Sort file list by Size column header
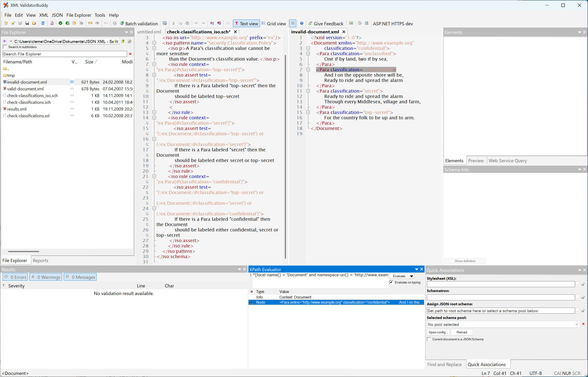 pos(89,62)
